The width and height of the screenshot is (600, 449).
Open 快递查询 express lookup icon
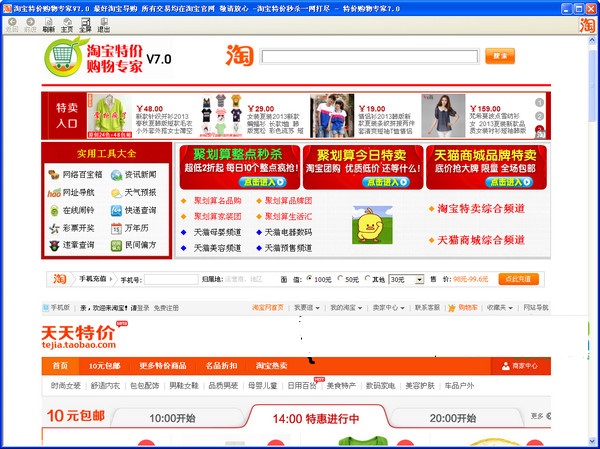116,210
